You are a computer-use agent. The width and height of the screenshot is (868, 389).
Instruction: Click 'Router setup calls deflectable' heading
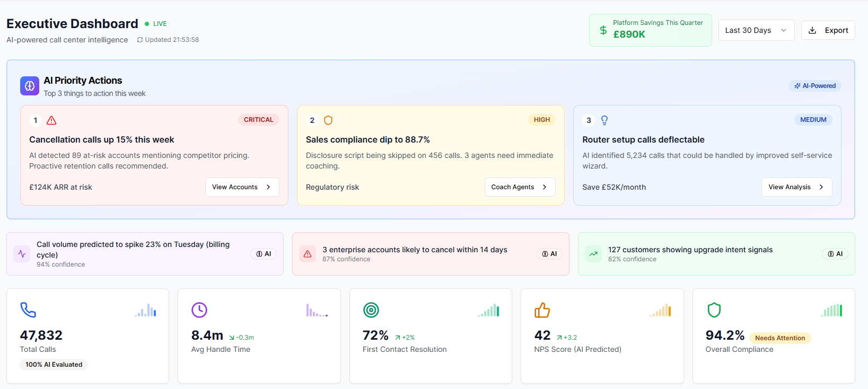click(x=643, y=140)
